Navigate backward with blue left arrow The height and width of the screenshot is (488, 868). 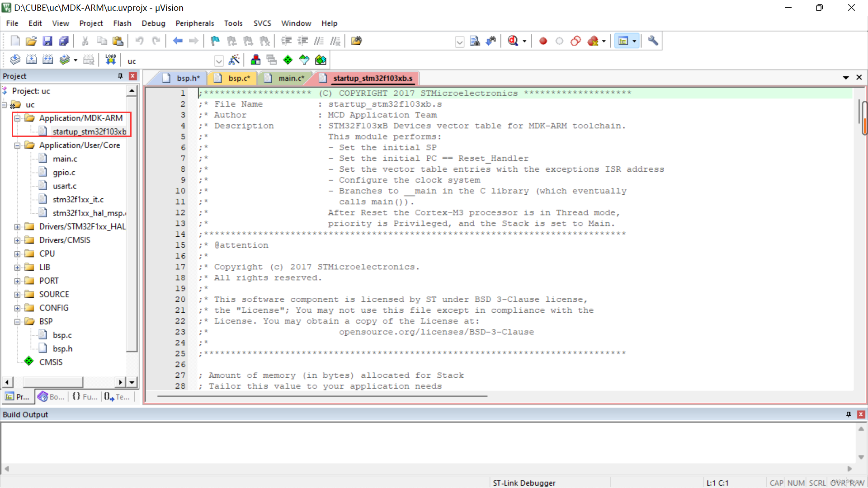pos(178,41)
